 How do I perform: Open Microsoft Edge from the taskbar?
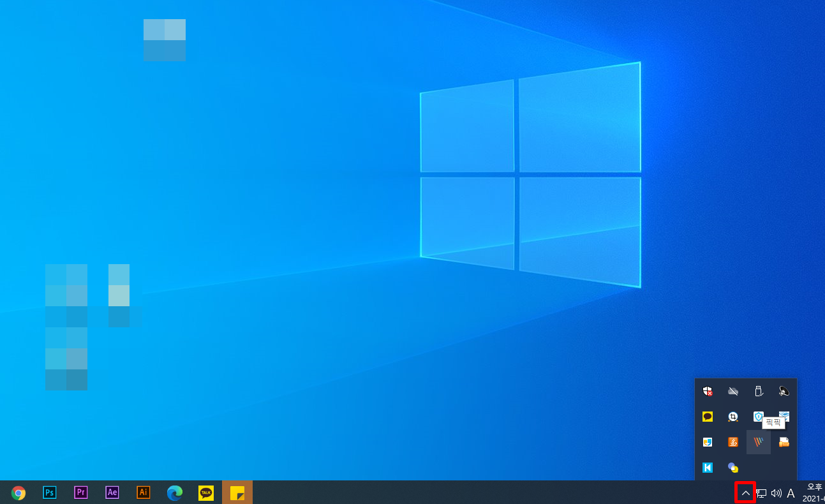click(175, 493)
